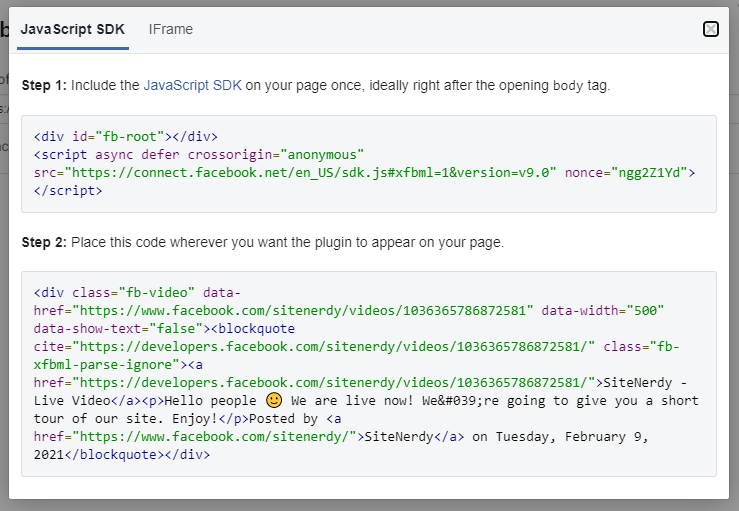The height and width of the screenshot is (511, 739).
Task: Click the 'Step 1:' label text
Action: coord(44,85)
